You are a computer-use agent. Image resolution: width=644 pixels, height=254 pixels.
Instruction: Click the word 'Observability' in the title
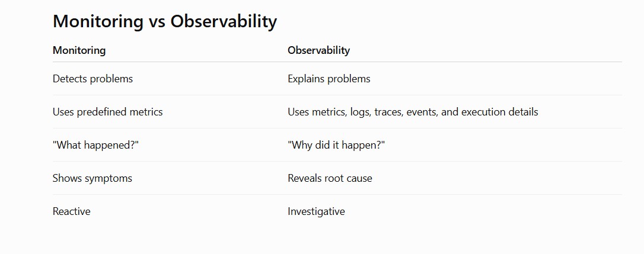coord(224,21)
